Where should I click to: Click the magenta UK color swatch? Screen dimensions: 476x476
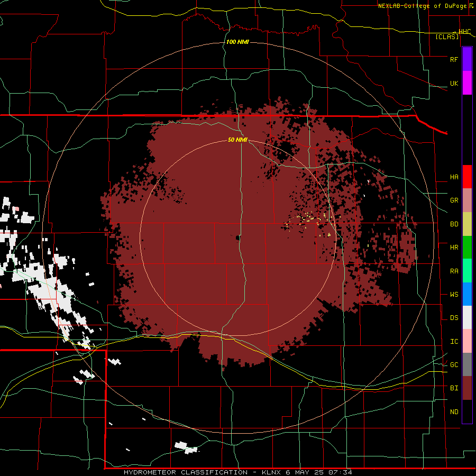pyautogui.click(x=467, y=83)
